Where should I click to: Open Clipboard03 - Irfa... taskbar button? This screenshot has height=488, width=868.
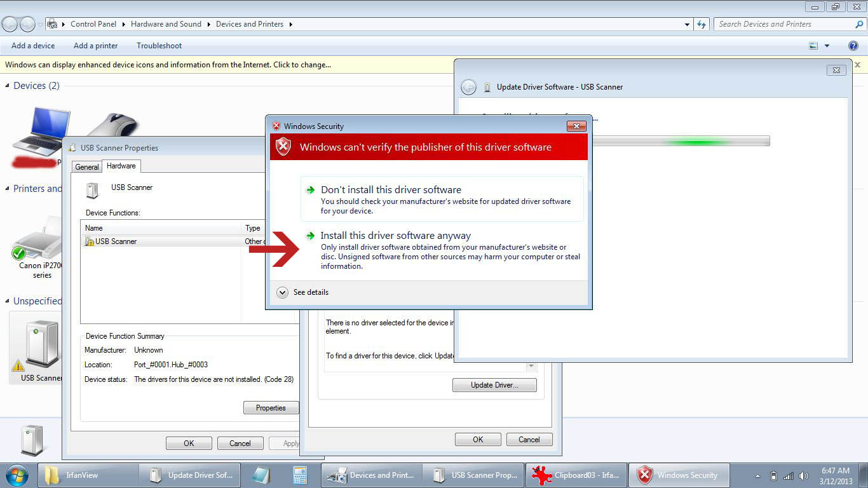pyautogui.click(x=576, y=475)
